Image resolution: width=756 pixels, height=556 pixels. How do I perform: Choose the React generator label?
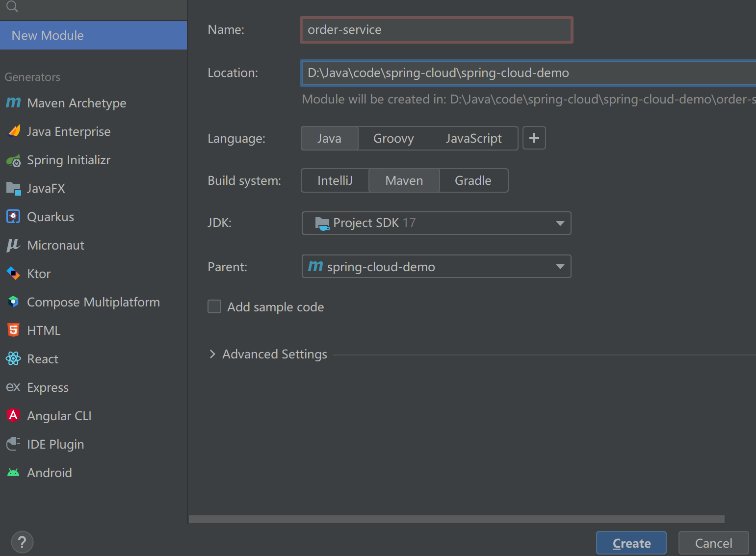43,359
